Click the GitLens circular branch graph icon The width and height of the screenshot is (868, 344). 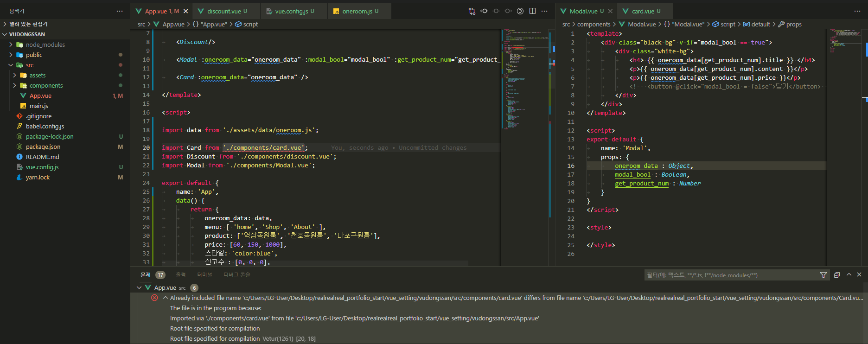[x=520, y=11]
